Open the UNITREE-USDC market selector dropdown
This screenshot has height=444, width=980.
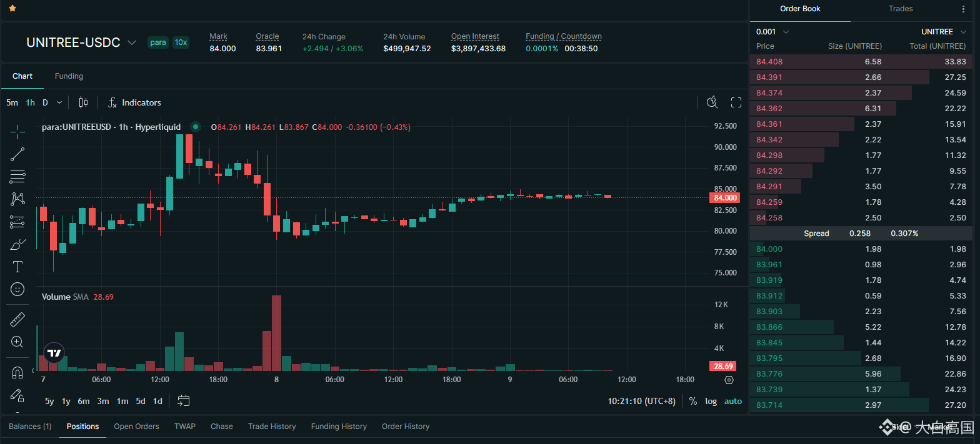(x=132, y=42)
